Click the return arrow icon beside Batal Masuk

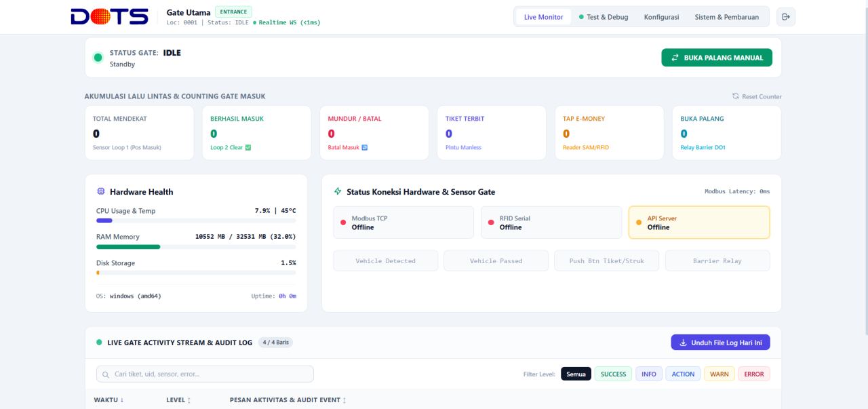coord(365,147)
